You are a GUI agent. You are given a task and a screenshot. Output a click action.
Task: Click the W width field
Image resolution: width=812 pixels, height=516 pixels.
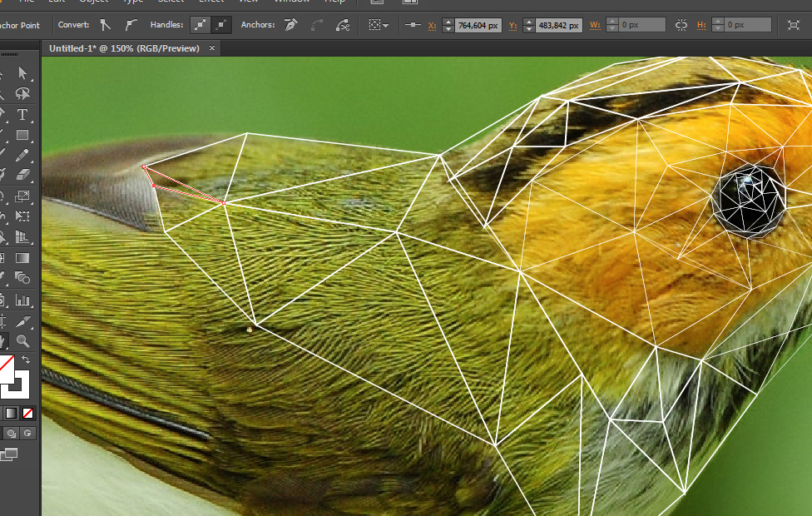[642, 25]
